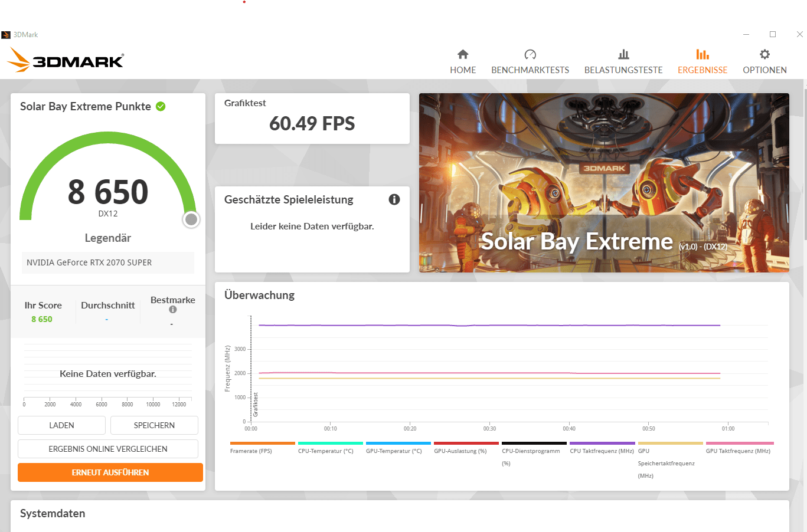This screenshot has width=807, height=532.
Task: Maximize the 3DMark window
Action: point(773,34)
